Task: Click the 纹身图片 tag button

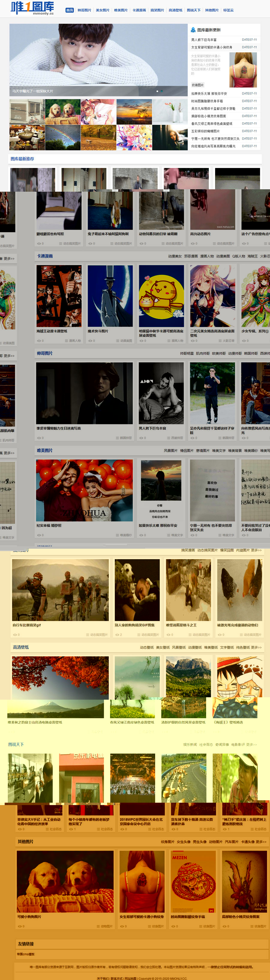Action: tap(198, 85)
